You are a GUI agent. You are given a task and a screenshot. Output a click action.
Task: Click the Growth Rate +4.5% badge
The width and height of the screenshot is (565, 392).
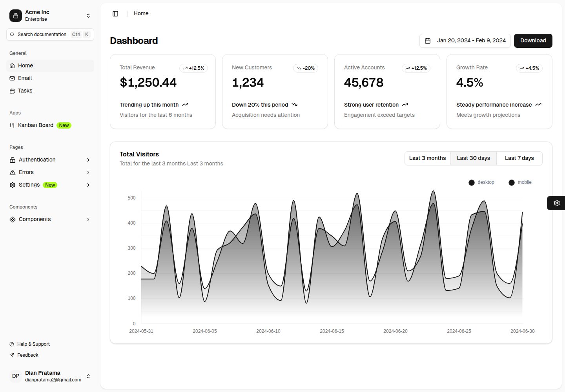529,68
